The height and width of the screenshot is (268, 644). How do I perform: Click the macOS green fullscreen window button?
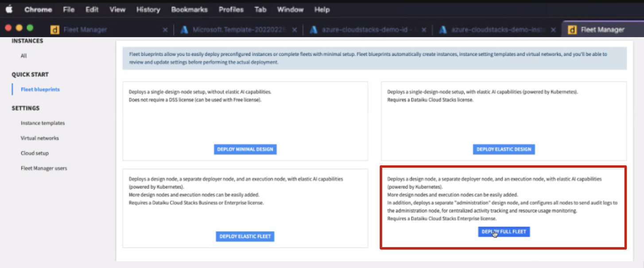click(30, 28)
